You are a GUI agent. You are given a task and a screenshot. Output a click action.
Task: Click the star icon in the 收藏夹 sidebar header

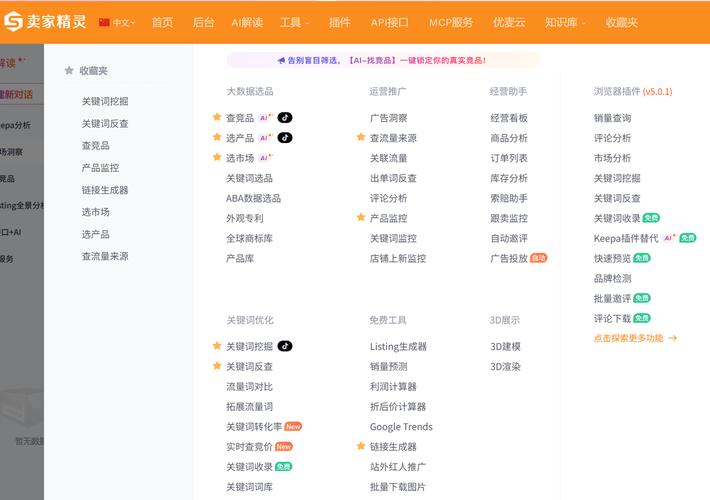click(69, 71)
